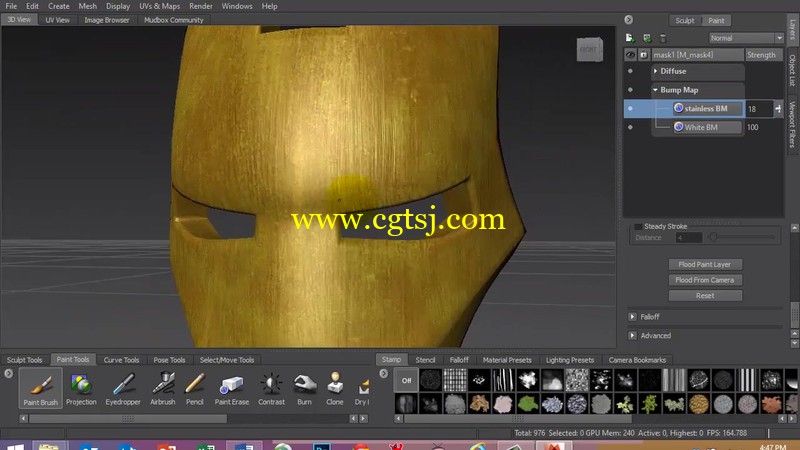The height and width of the screenshot is (450, 800).
Task: Open the File menu
Action: pos(11,6)
